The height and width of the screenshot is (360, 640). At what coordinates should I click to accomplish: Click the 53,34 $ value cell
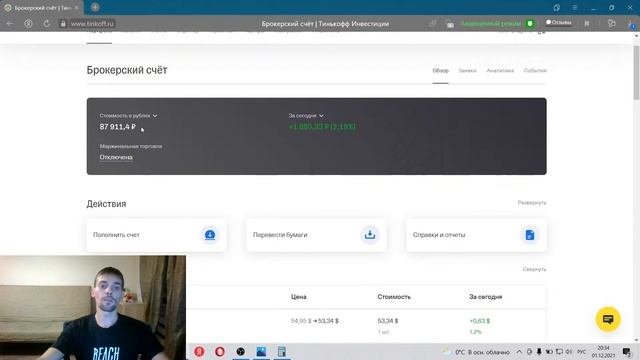(x=388, y=321)
